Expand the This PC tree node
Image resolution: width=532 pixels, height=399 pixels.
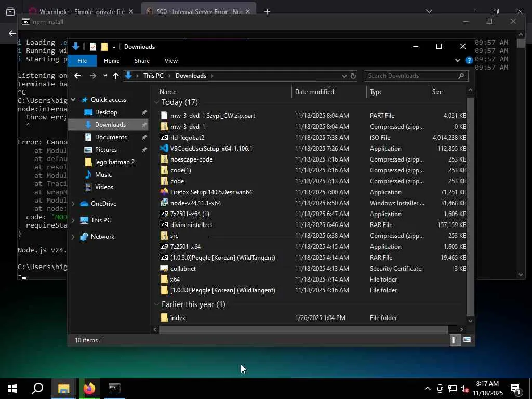(73, 220)
